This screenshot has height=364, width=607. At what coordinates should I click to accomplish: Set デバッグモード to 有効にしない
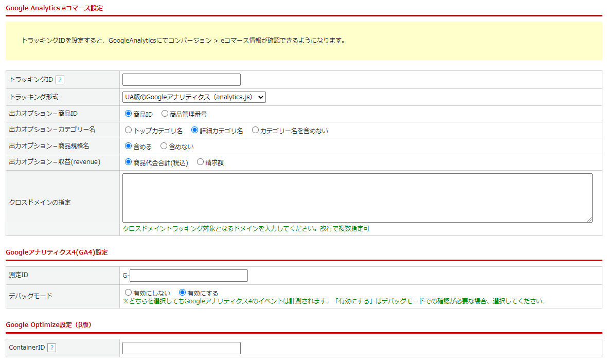(129, 293)
